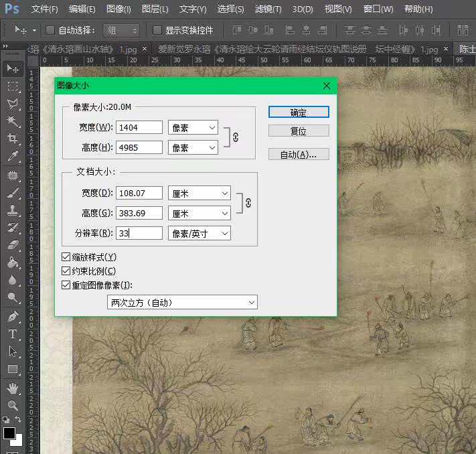Open the 滤镜(T) menu
The height and width of the screenshot is (454, 476).
[x=268, y=9]
